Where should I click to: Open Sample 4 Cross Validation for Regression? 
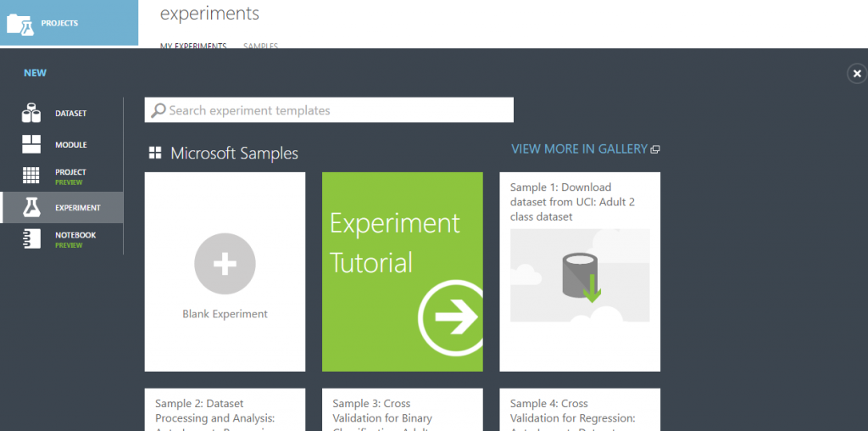(x=580, y=410)
